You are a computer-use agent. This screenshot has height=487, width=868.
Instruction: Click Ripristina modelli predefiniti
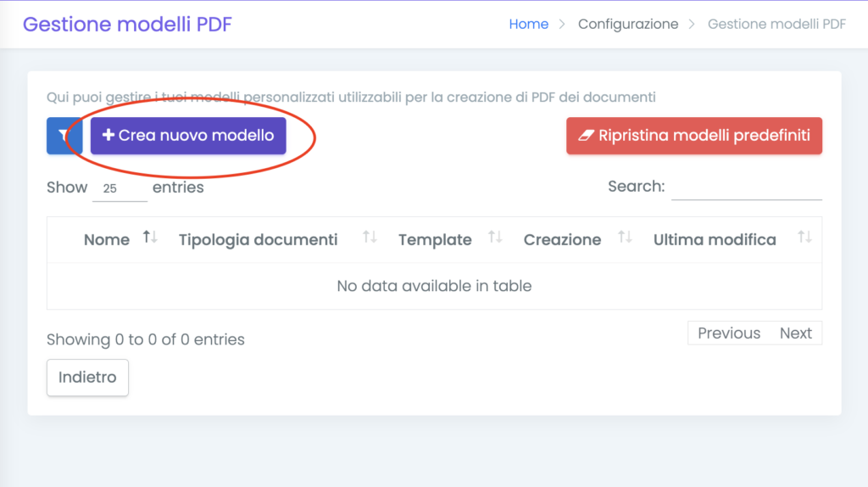click(694, 136)
